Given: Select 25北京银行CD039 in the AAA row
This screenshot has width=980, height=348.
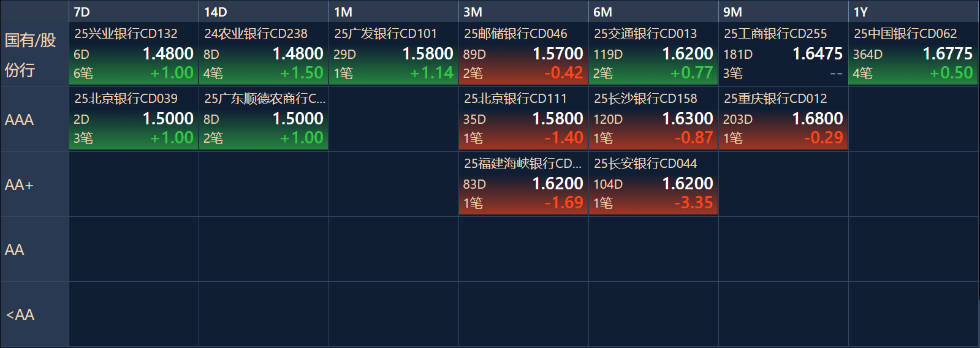Looking at the screenshot, I should [x=134, y=119].
